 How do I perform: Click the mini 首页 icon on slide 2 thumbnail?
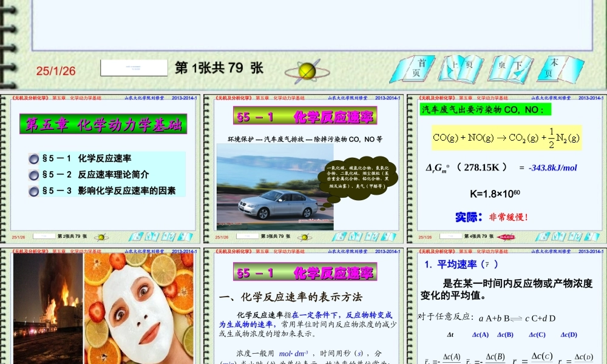(136, 237)
